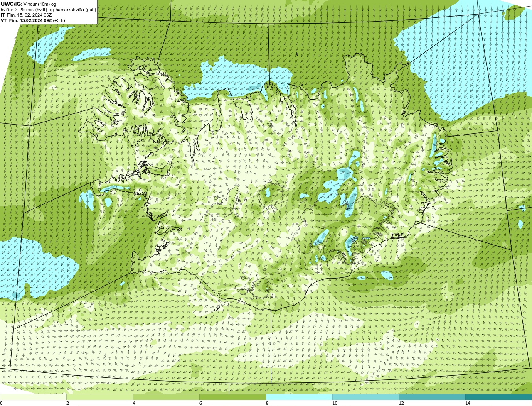Image resolution: width=532 pixels, height=406 pixels.
Task: Click the 0–2 m/s pale yellow legend swatch
Action: (33, 397)
